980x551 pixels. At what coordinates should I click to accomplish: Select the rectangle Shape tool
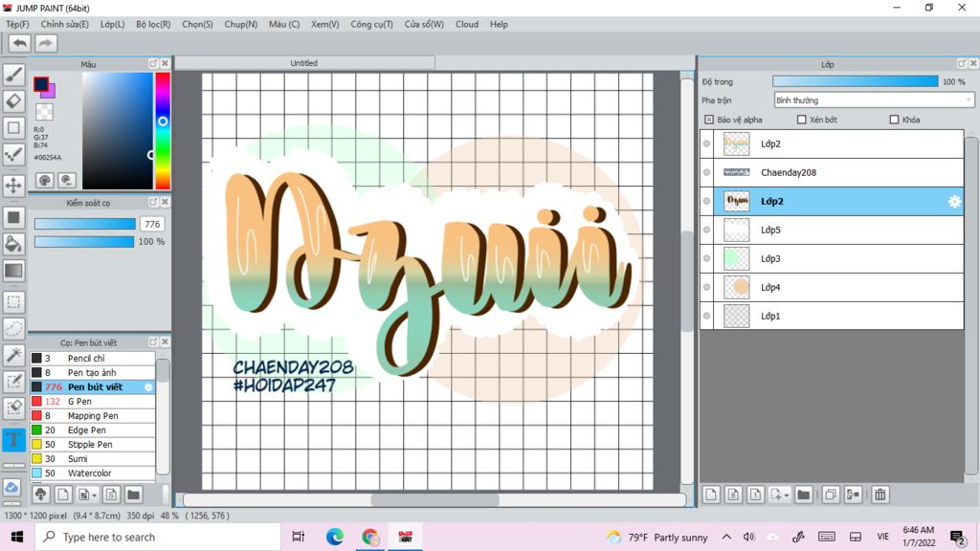pos(13,128)
